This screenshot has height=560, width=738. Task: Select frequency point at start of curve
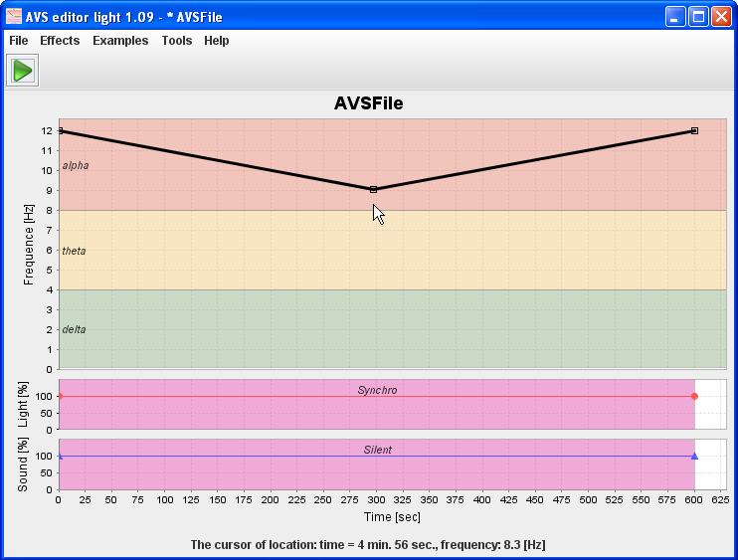(60, 130)
